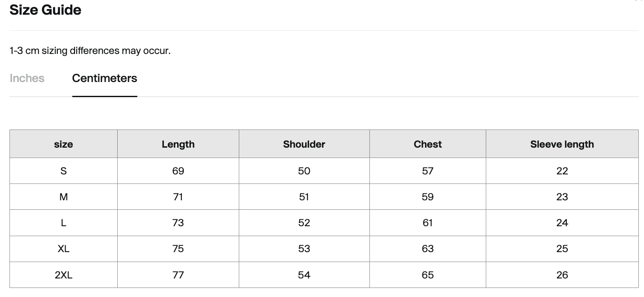The width and height of the screenshot is (644, 297).
Task: Click the Length column header
Action: coord(178,144)
